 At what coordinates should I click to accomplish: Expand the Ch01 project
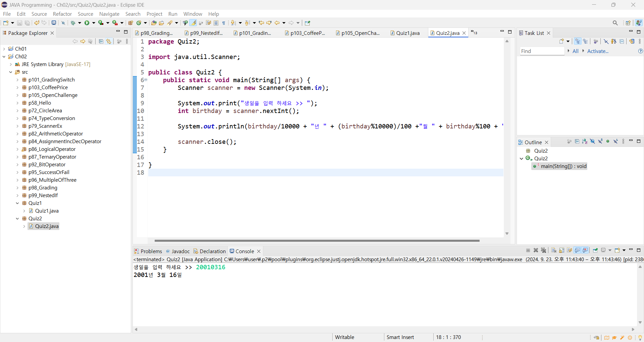(x=4, y=49)
